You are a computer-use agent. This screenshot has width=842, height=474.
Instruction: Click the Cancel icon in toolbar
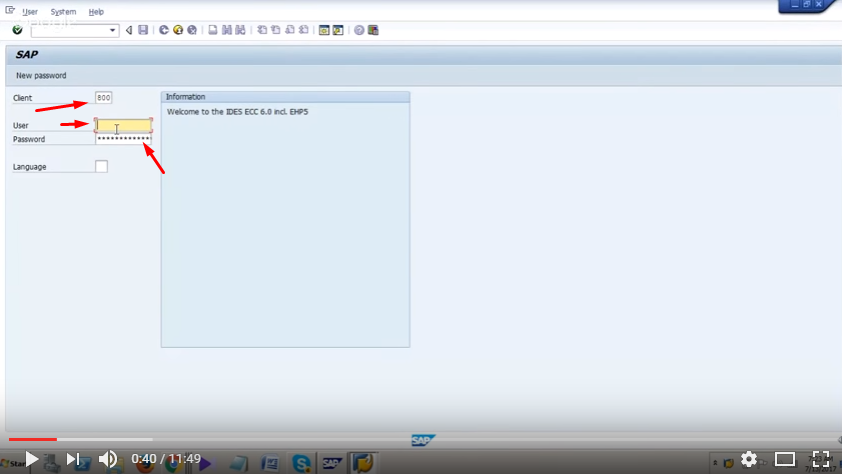[192, 30]
